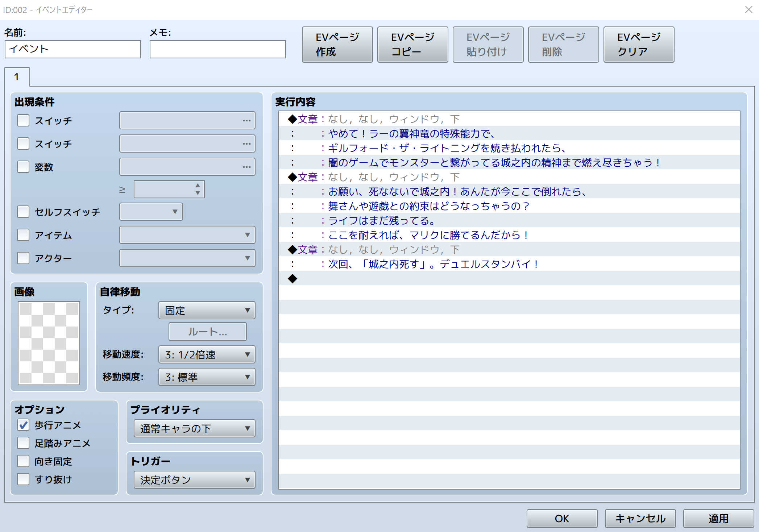Select event page tab 1
This screenshot has width=759, height=532.
tap(17, 77)
